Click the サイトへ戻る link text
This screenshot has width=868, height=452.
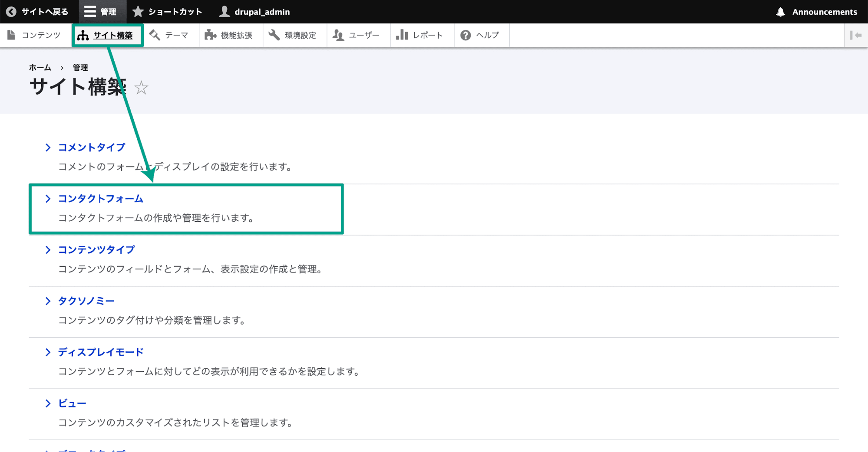(45, 12)
